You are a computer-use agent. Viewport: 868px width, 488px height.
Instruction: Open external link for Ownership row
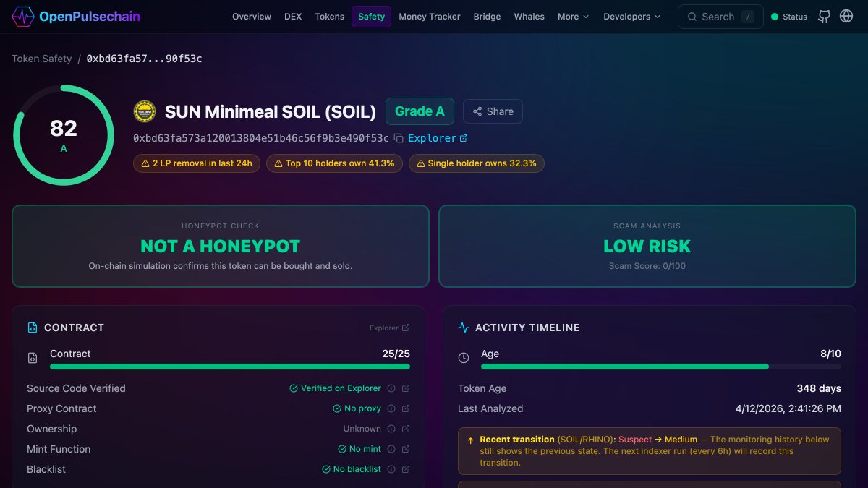click(406, 429)
